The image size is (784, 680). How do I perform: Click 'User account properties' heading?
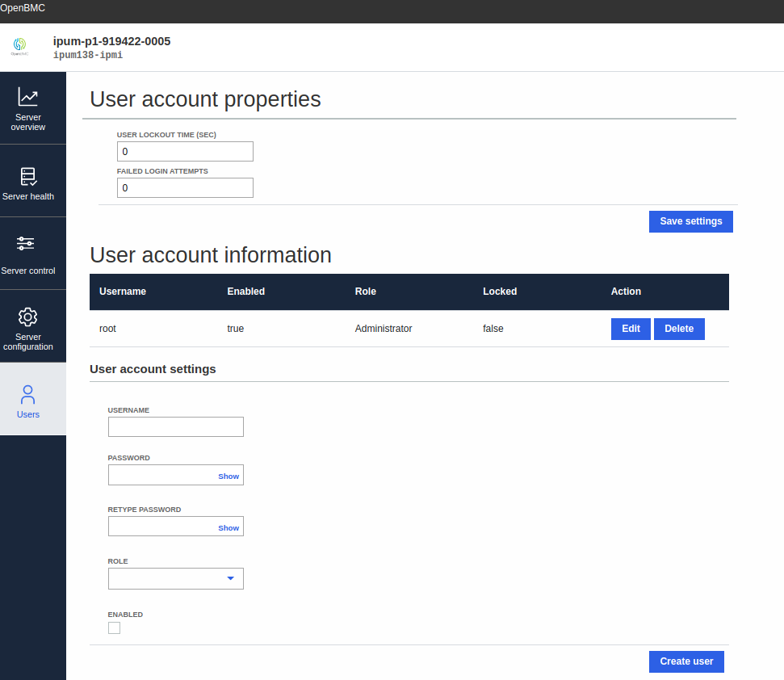[x=205, y=99]
